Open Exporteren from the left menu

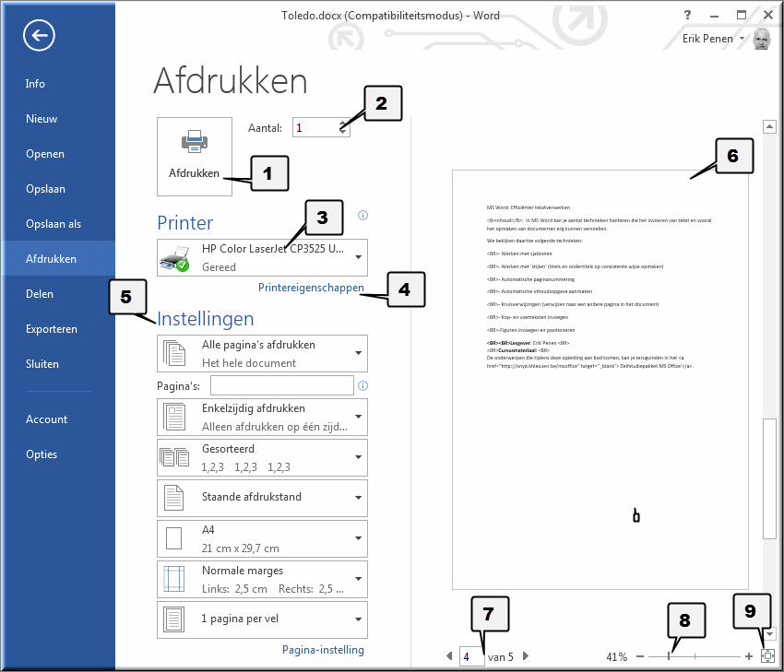tap(52, 329)
